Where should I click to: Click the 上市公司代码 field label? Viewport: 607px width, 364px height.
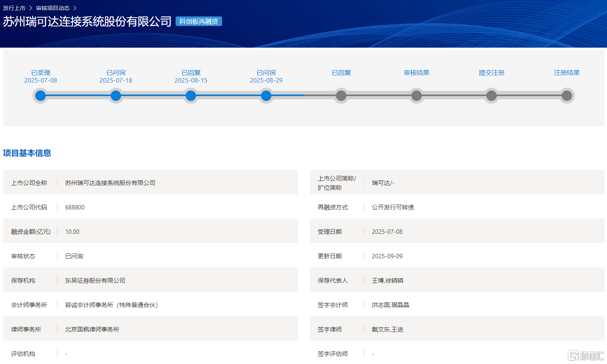pyautogui.click(x=29, y=207)
